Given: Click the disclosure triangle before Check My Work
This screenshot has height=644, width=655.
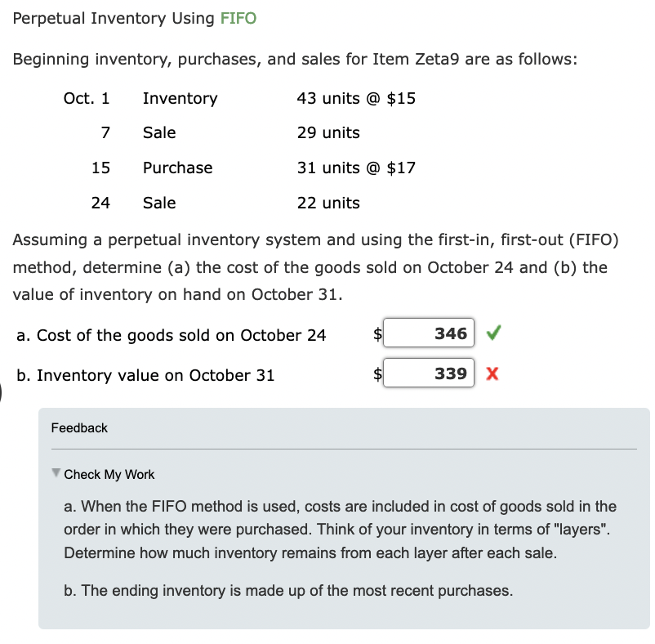Looking at the screenshot, I should coord(55,474).
